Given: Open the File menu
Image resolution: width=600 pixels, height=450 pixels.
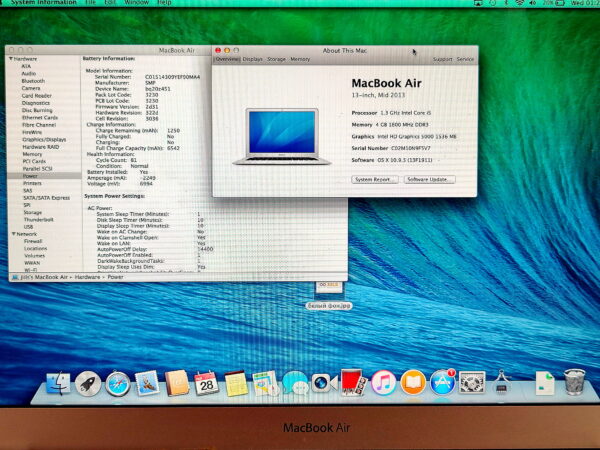Looking at the screenshot, I should click(91, 2).
